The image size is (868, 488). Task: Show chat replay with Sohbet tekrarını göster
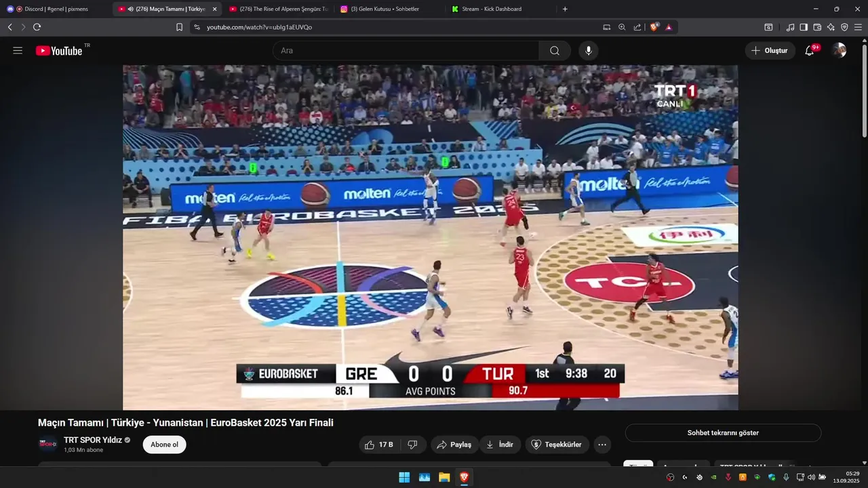click(723, 432)
